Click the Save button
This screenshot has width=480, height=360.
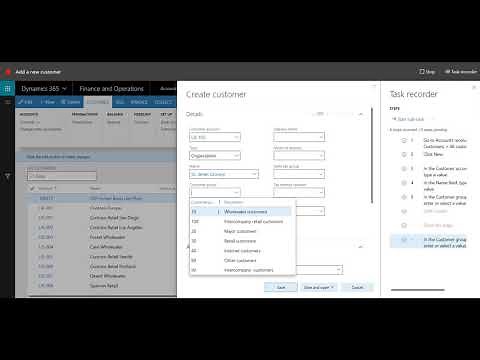pos(281,287)
